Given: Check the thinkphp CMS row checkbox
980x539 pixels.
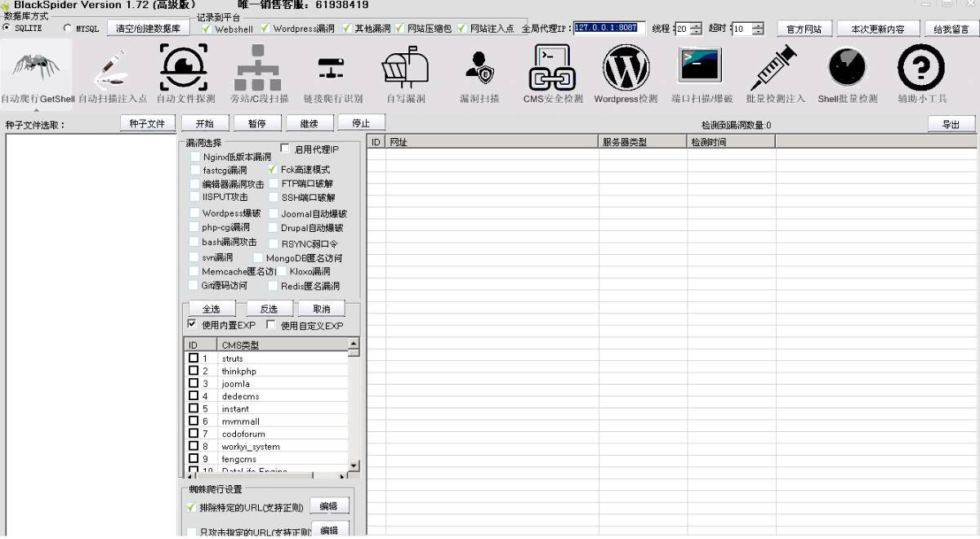Looking at the screenshot, I should coord(194,371).
